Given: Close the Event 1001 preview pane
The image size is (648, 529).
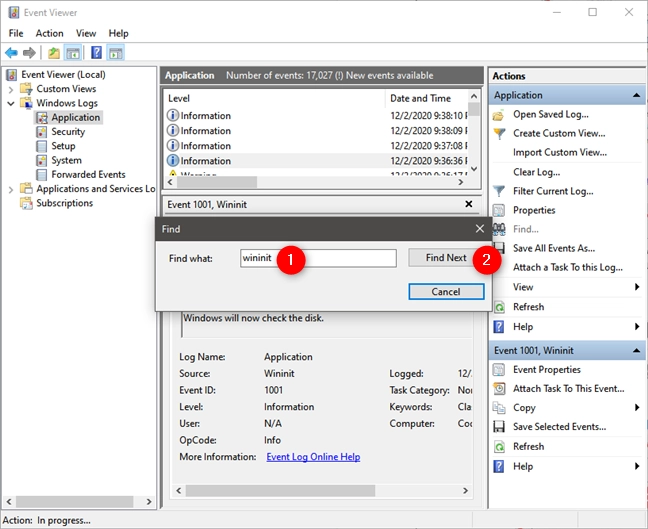Looking at the screenshot, I should 469,204.
